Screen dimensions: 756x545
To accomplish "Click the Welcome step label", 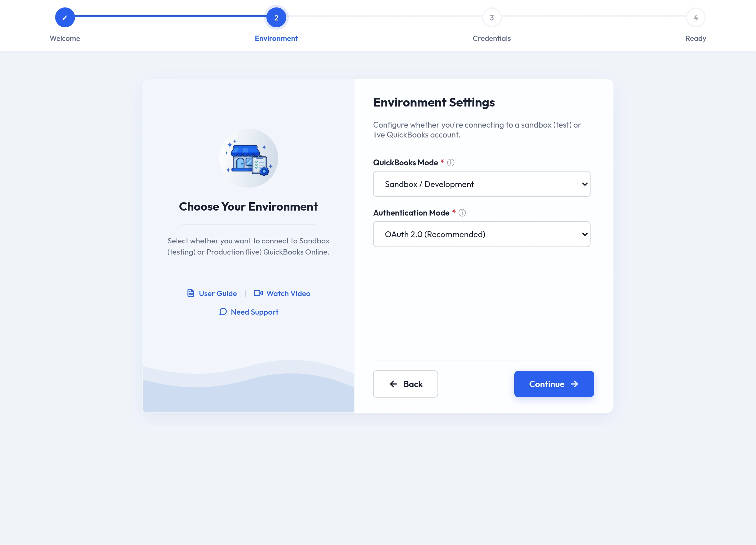I will point(65,38).
